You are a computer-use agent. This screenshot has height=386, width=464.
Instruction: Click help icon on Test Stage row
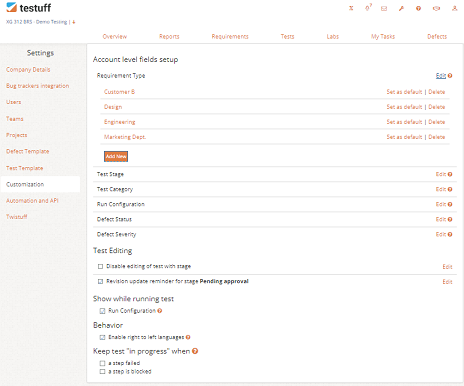point(450,174)
